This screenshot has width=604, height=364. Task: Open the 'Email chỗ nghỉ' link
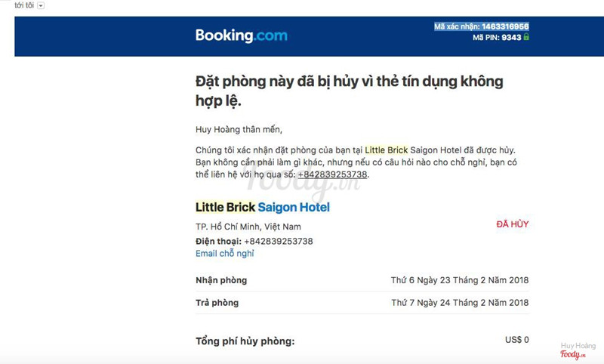coord(224,254)
